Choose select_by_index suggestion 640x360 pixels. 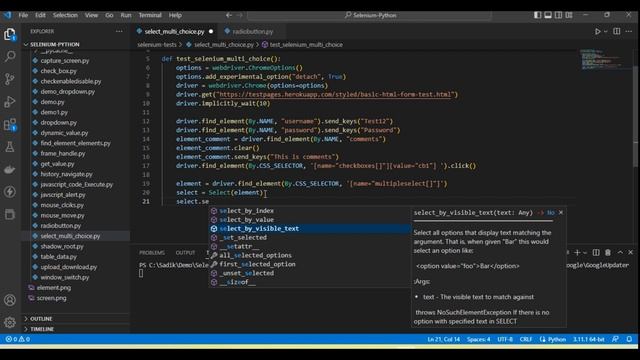click(x=310, y=211)
